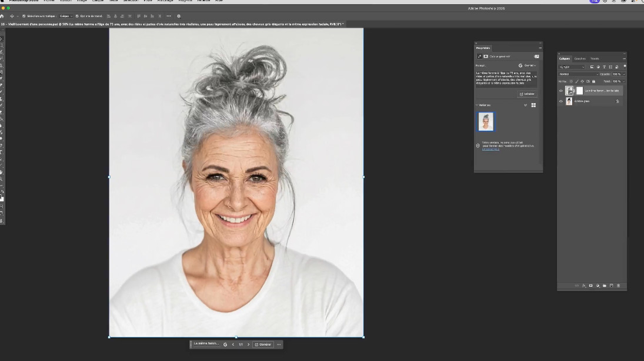Switch variations to grid view icon
The image size is (644, 361).
(x=533, y=105)
